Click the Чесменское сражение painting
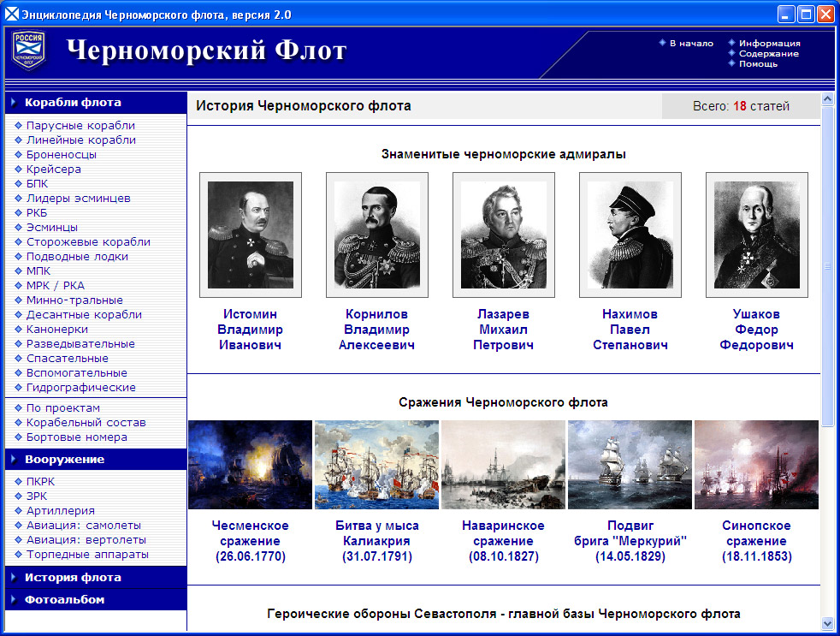The height and width of the screenshot is (636, 840). 250,465
